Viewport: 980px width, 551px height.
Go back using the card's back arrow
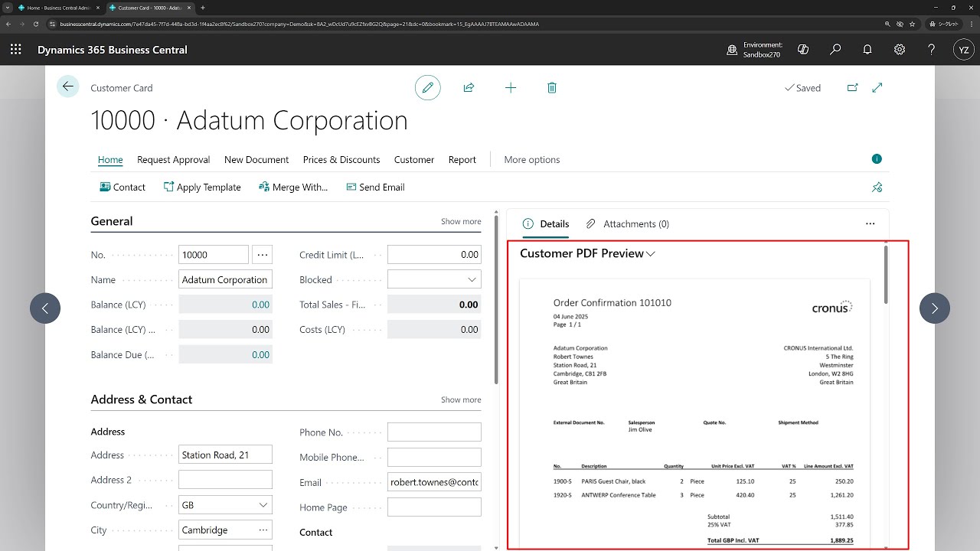pyautogui.click(x=68, y=86)
